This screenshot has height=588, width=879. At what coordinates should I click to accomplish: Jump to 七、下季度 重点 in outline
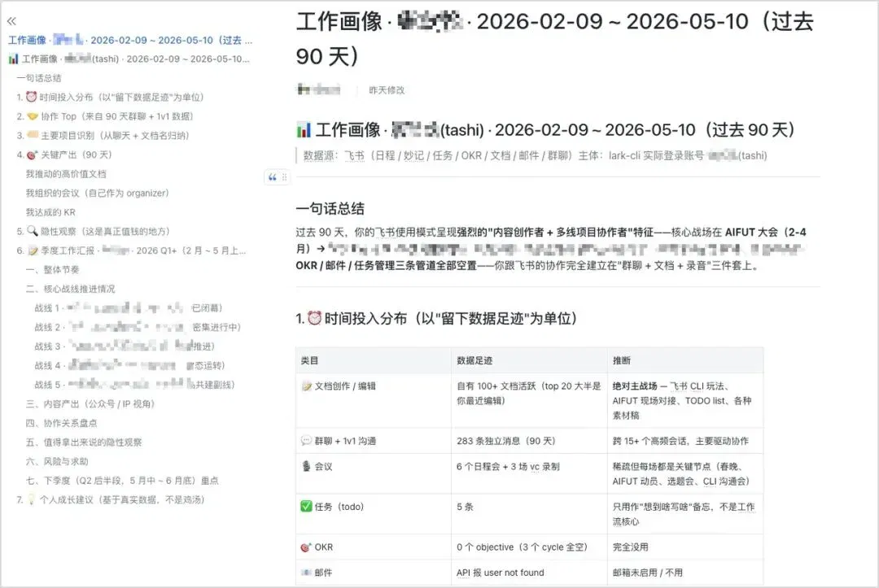point(121,481)
